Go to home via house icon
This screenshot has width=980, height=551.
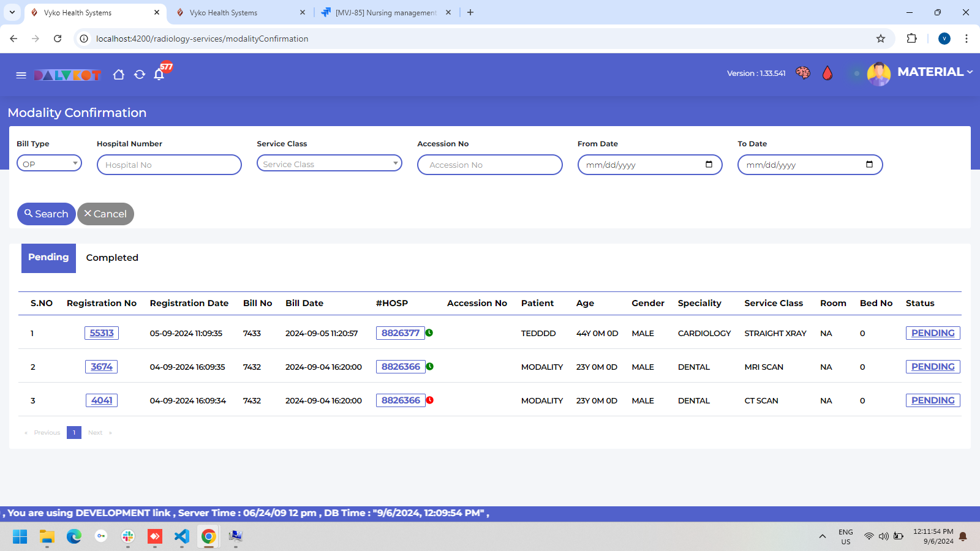[119, 75]
